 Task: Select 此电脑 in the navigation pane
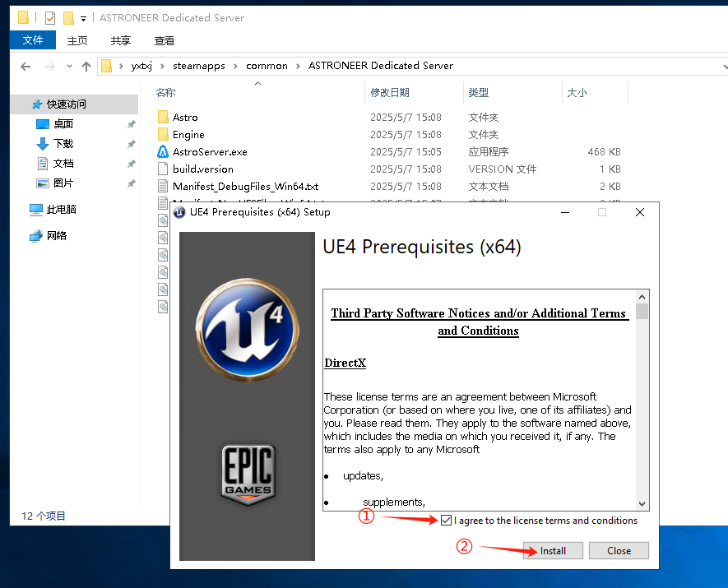(x=62, y=210)
